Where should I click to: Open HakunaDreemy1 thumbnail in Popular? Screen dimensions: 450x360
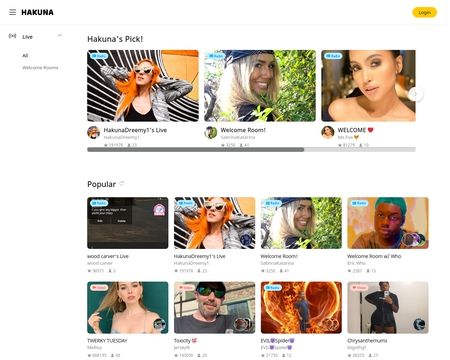(x=214, y=223)
